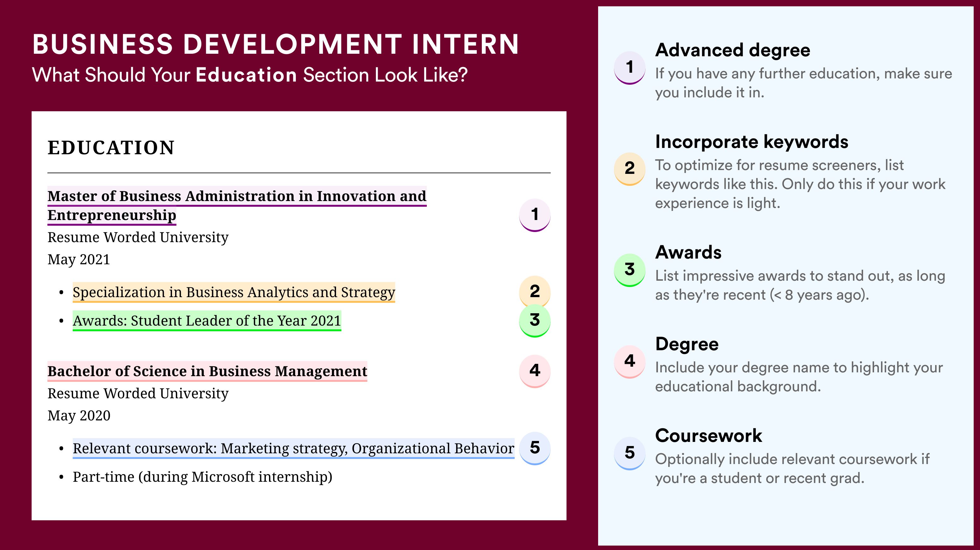Click the EDUCATION section heading
The image size is (980, 550).
[111, 148]
